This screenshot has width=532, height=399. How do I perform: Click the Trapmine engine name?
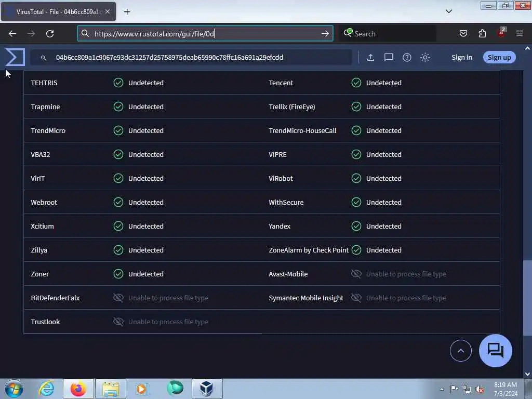(46, 107)
